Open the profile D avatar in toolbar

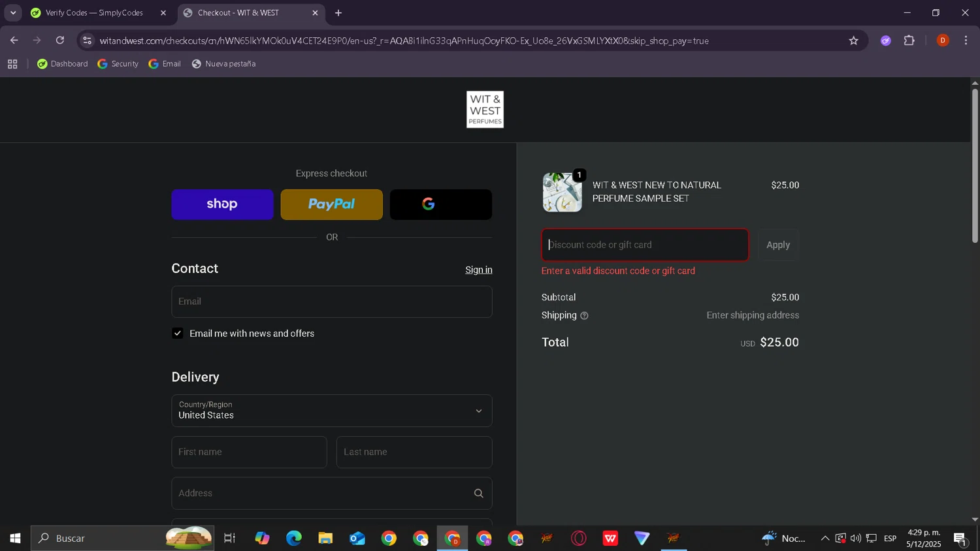pos(942,40)
